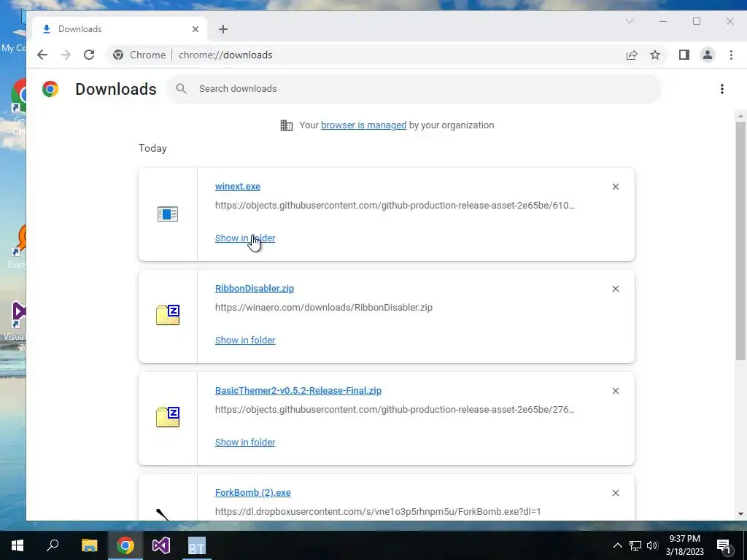Click the page vertical scrollbar thumb
Screen dimensions: 747x560
click(740, 241)
